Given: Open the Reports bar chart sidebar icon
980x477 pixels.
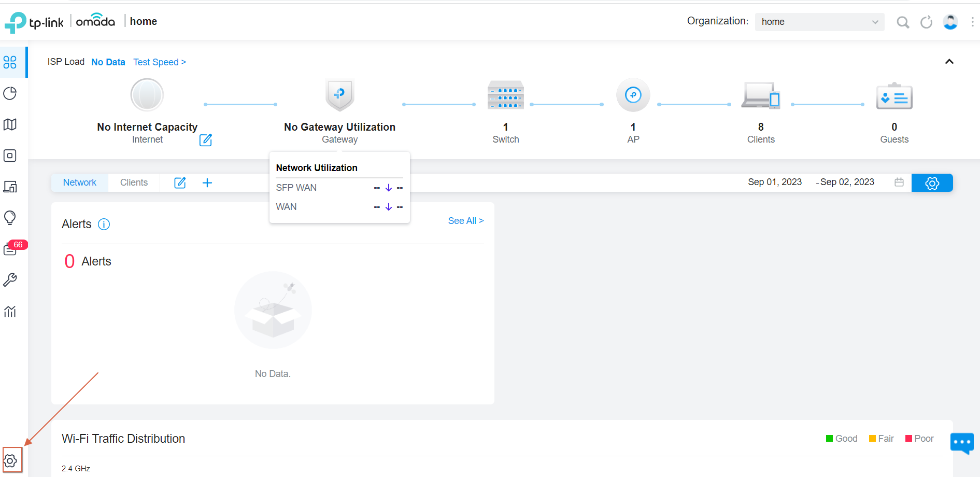Looking at the screenshot, I should pyautogui.click(x=10, y=311).
